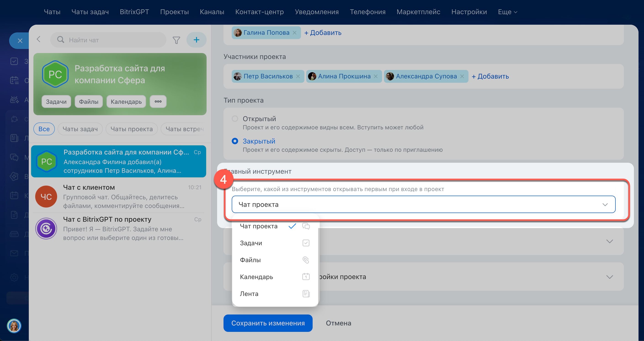Click the Сохранить изменения button
Screen dimensions: 644x341
pyautogui.click(x=268, y=323)
